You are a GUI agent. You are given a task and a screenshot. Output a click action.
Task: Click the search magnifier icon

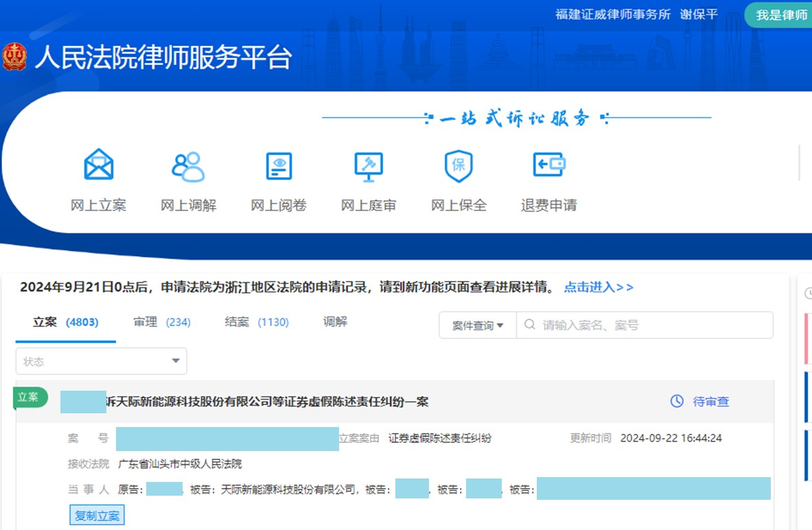pos(529,324)
